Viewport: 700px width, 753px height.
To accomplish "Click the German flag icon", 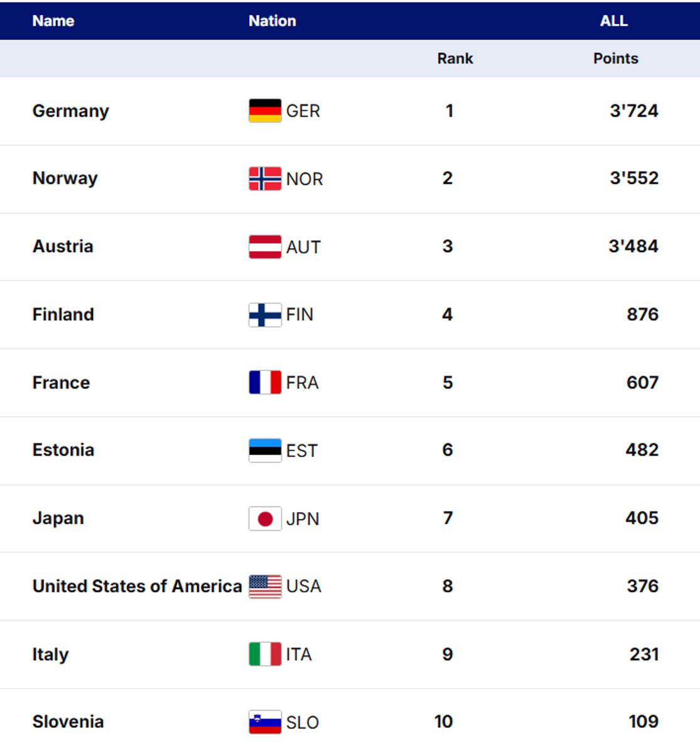I will click(x=265, y=111).
